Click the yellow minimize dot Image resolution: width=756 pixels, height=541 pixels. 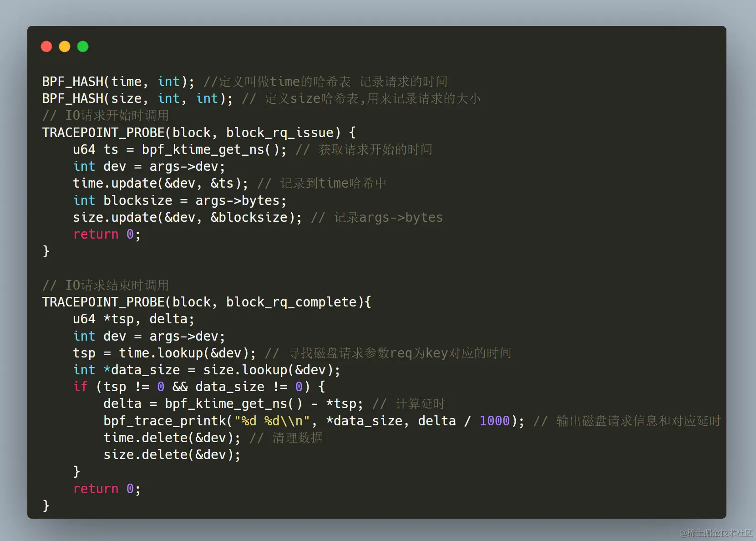pos(65,46)
